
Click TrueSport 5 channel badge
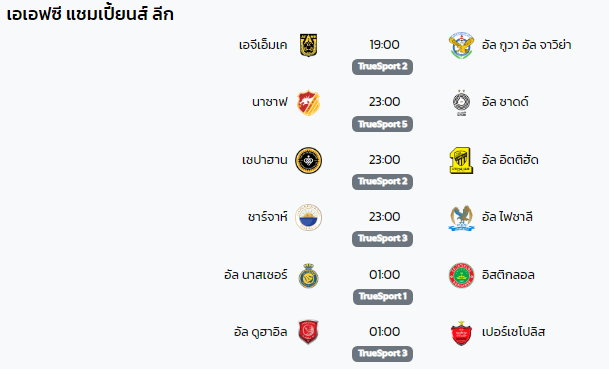coord(383,124)
